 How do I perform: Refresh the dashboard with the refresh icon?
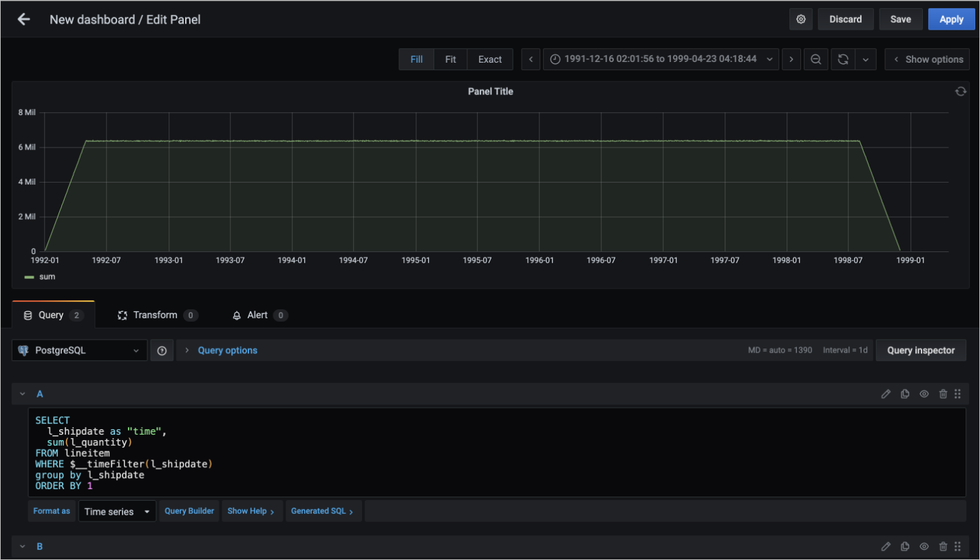pos(843,59)
